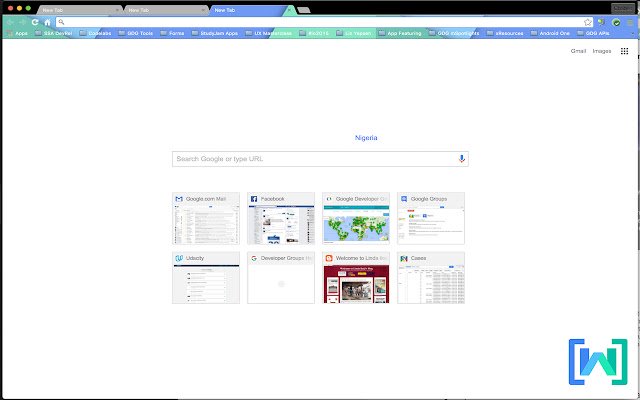Bookmark this page with the star icon

[588, 22]
